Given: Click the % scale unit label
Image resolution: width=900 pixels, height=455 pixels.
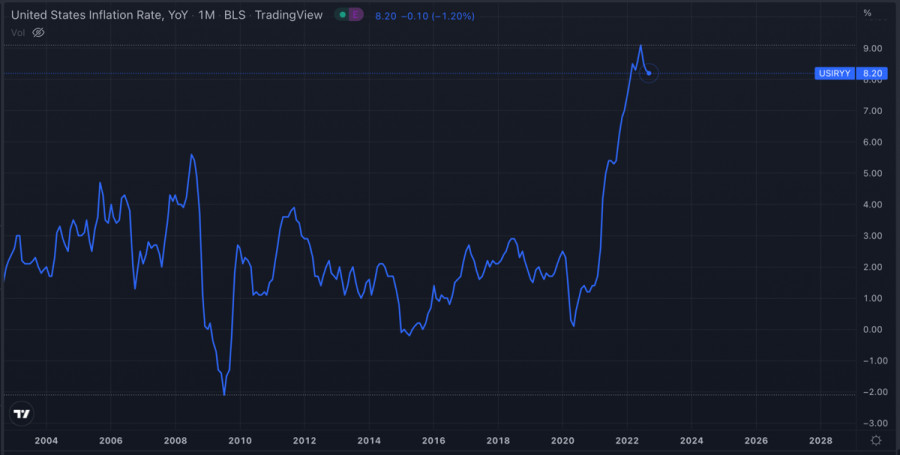Looking at the screenshot, I should [867, 13].
